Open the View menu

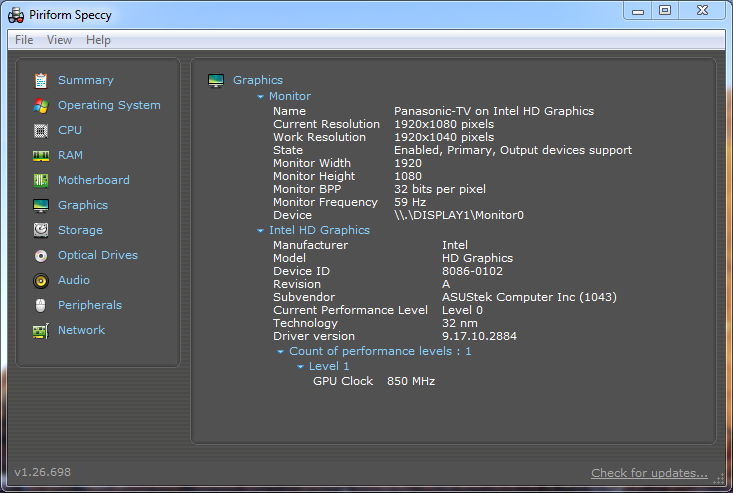[x=59, y=40]
